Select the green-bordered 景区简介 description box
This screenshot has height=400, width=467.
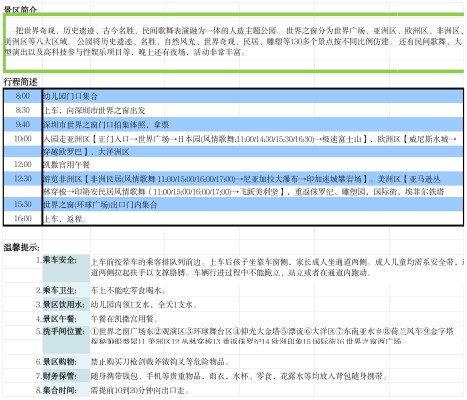(x=234, y=43)
